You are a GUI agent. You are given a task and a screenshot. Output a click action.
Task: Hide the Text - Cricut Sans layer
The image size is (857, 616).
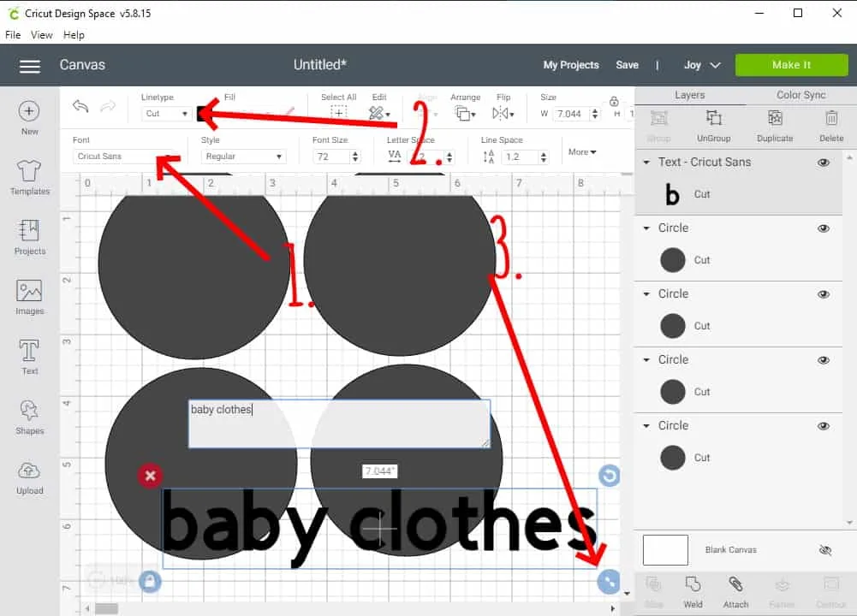point(823,163)
